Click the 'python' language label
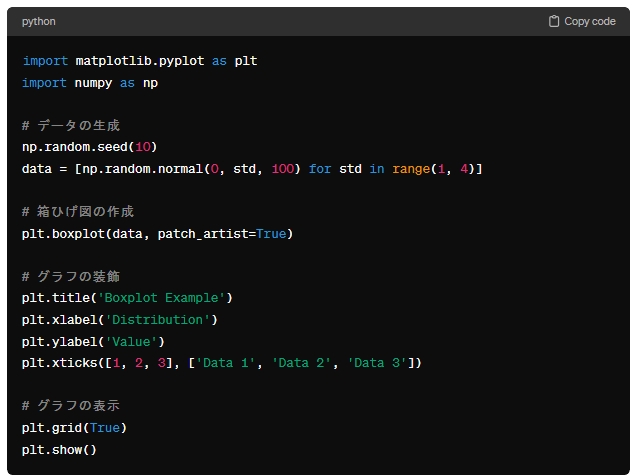 [x=38, y=21]
